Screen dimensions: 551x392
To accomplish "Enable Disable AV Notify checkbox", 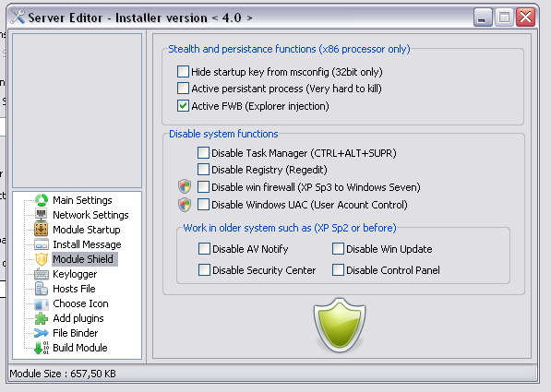I will (x=204, y=249).
